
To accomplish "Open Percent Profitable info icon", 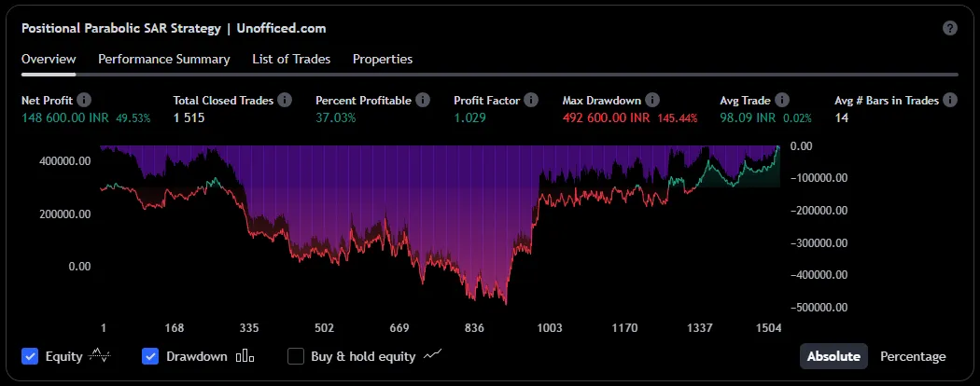I will pyautogui.click(x=423, y=100).
